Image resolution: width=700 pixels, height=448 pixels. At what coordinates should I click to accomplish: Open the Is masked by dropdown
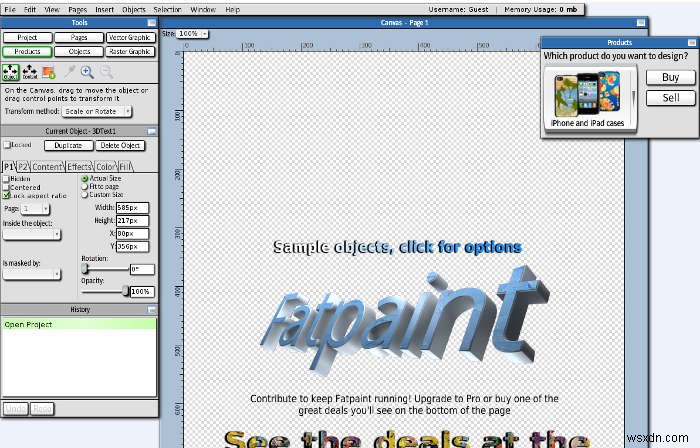(x=32, y=274)
